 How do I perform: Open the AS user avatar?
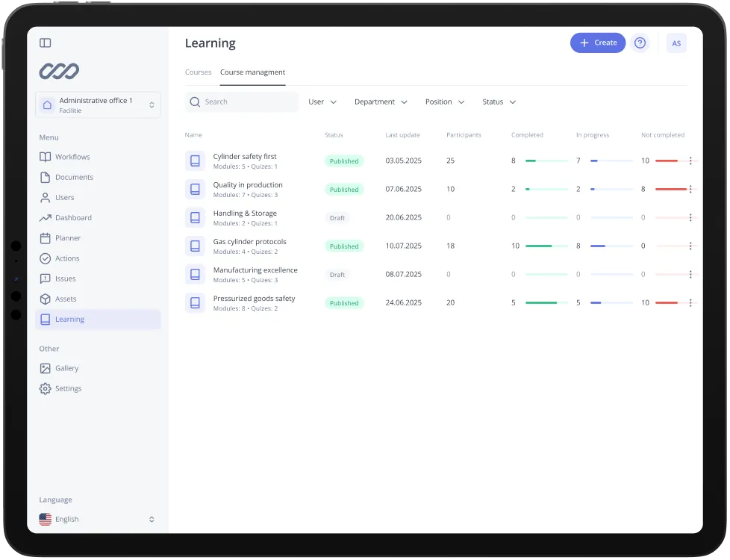point(676,43)
